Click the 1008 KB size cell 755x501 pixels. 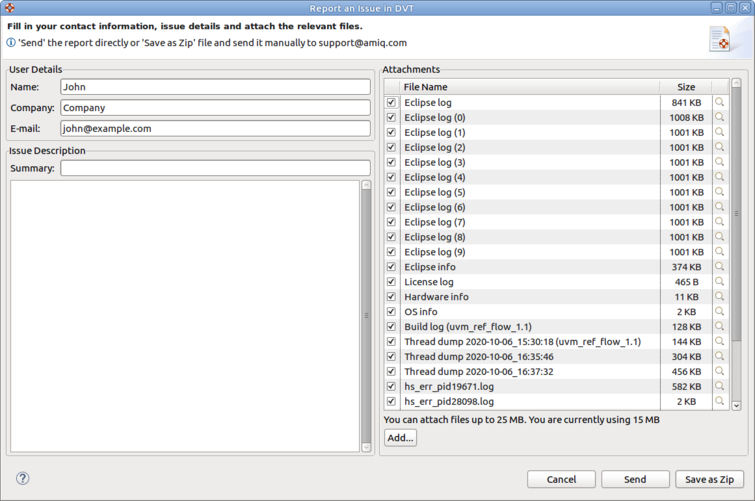point(686,117)
